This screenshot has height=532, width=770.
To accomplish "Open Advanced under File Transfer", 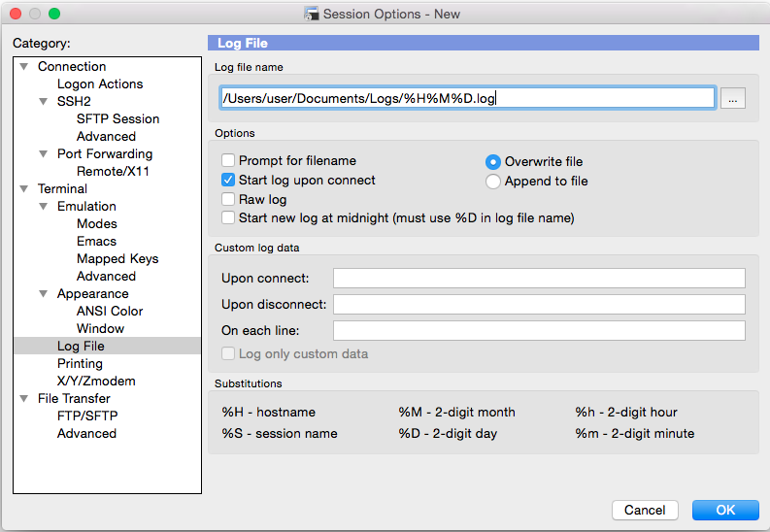I will [x=86, y=433].
